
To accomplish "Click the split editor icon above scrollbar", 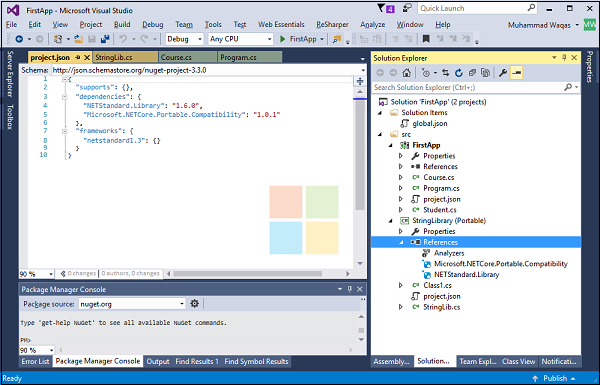I will coord(360,81).
